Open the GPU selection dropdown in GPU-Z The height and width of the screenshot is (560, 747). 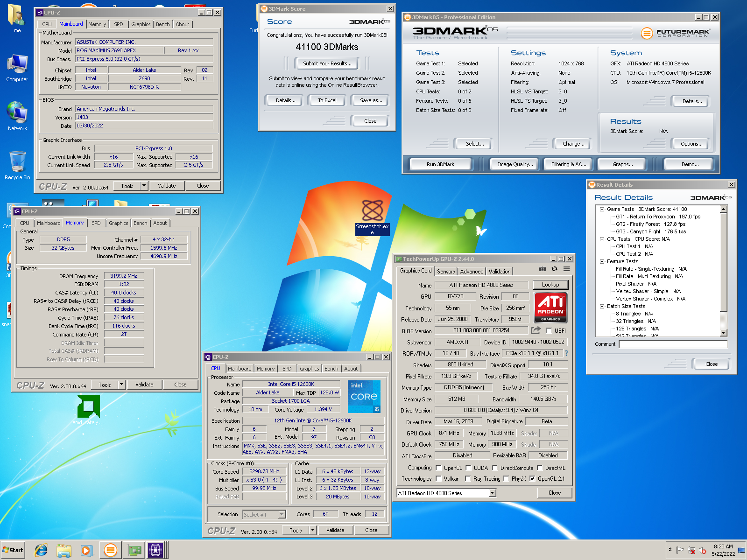point(492,493)
